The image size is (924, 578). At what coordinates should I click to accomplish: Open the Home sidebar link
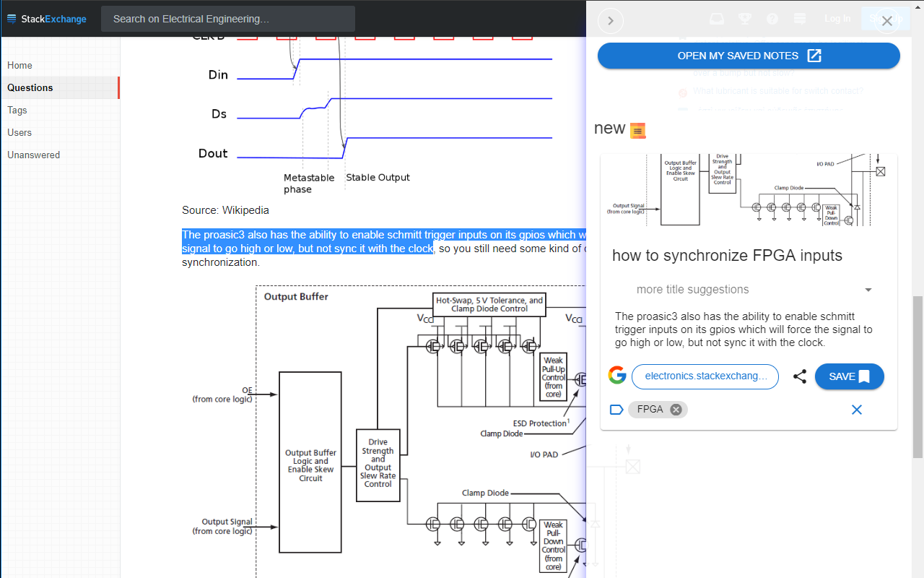[x=19, y=65]
